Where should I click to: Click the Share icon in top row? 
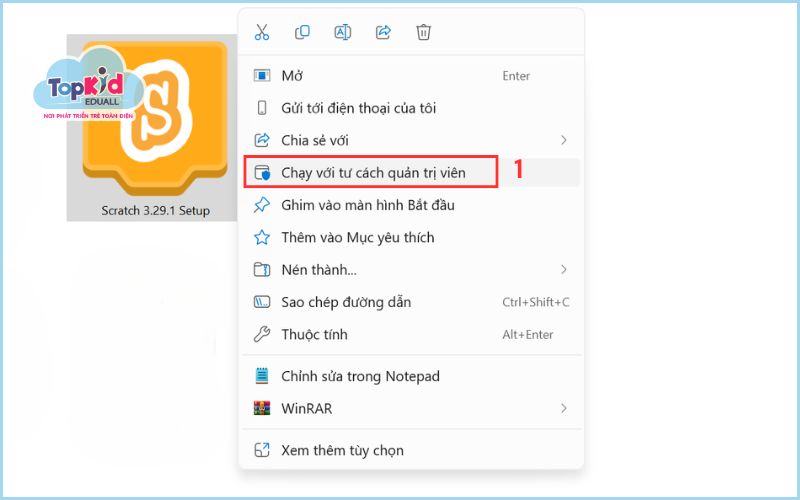coord(383,32)
